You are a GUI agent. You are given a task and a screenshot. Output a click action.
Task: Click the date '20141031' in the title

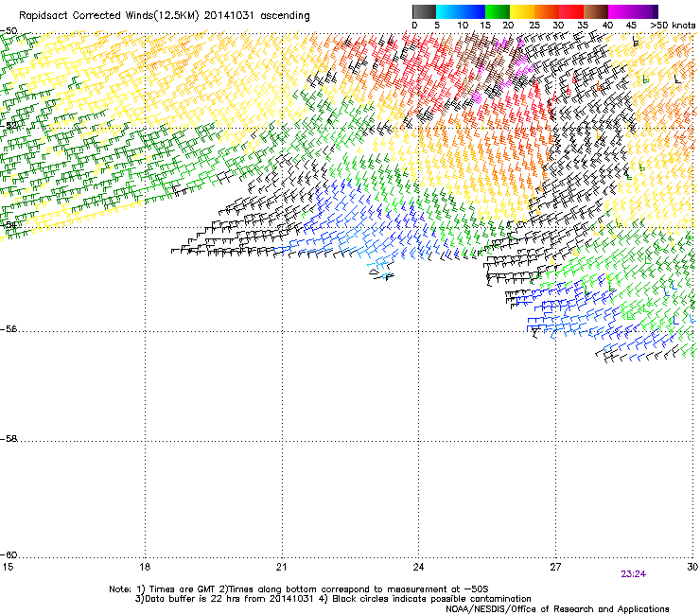(229, 15)
